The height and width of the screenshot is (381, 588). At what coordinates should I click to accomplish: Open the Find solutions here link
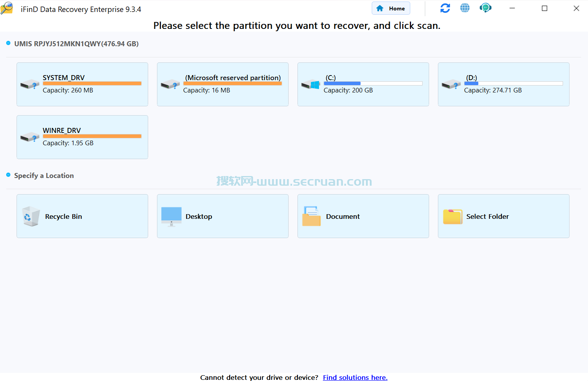tap(355, 378)
